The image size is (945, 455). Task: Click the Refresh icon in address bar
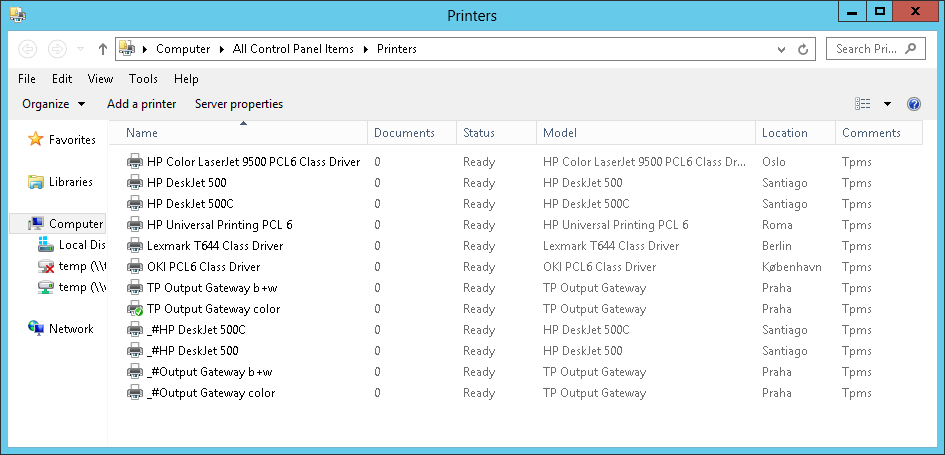[x=803, y=49]
